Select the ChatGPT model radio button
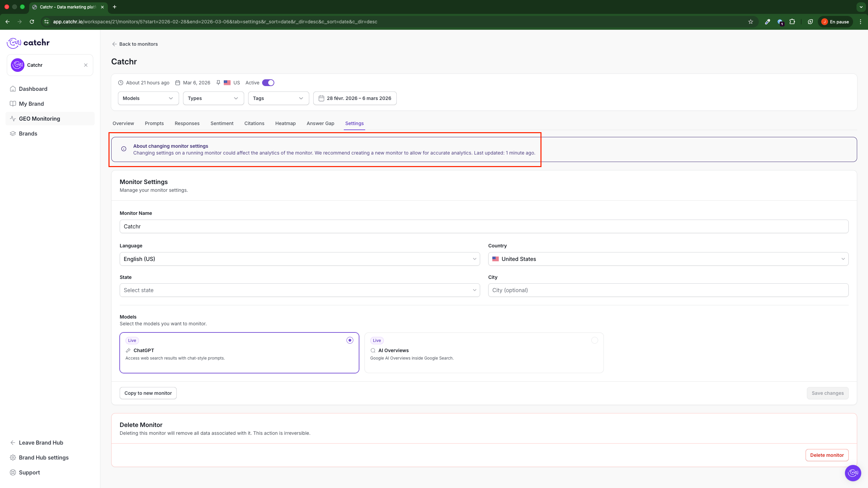Viewport: 868px width, 488px height. (350, 340)
